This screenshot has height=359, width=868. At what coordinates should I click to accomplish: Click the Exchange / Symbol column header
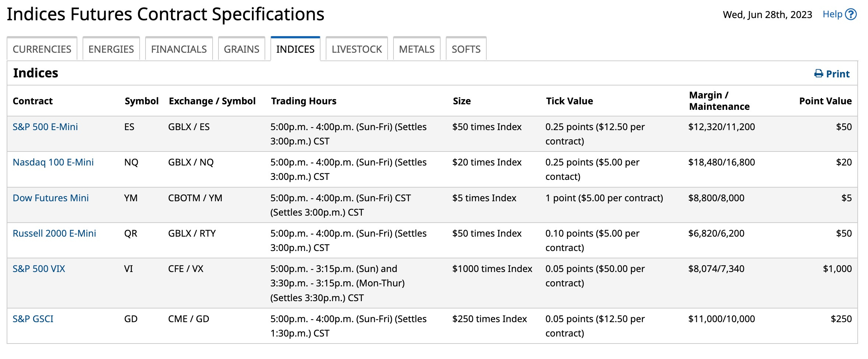click(x=212, y=101)
